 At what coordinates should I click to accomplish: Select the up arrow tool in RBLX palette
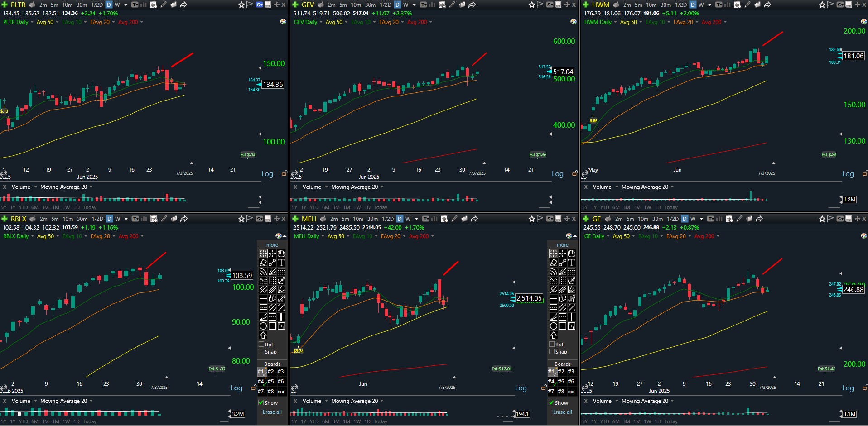[x=263, y=335]
